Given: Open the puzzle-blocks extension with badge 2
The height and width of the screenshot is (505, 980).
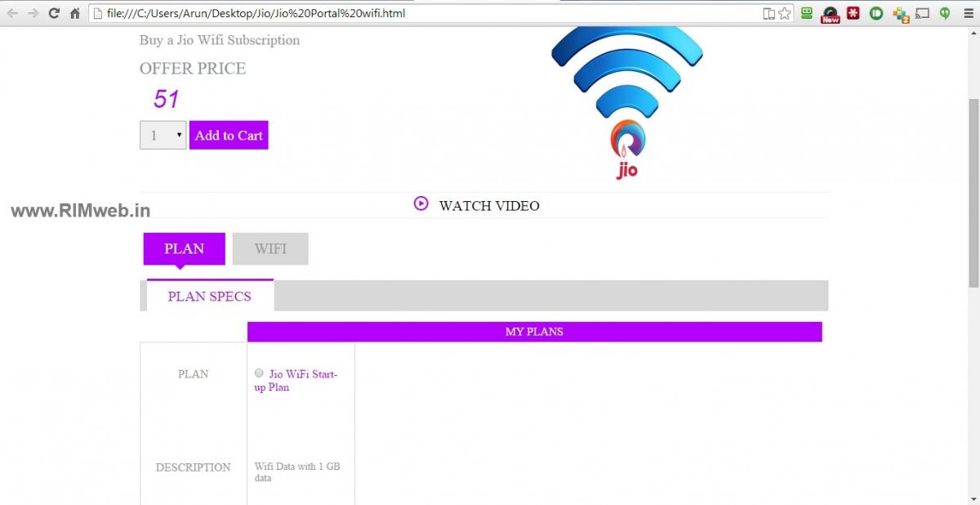Looking at the screenshot, I should [x=901, y=14].
